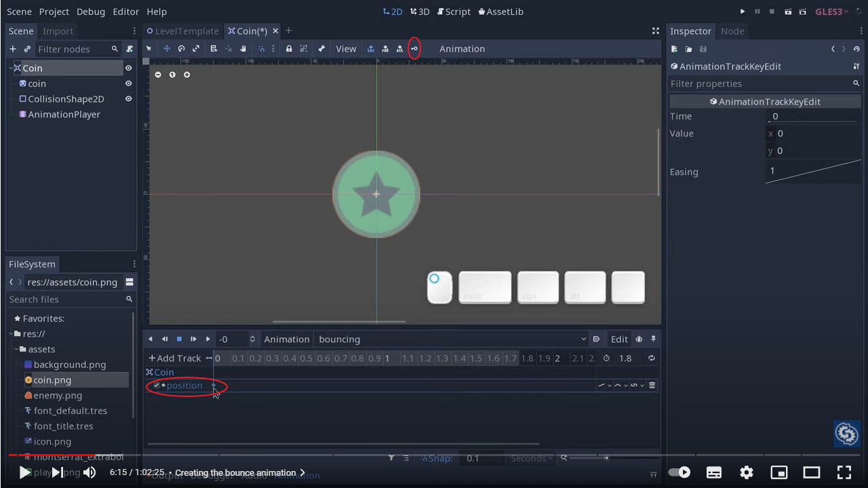The image size is (868, 488).
Task: Activate the Rotate Mode tool
Action: point(182,49)
